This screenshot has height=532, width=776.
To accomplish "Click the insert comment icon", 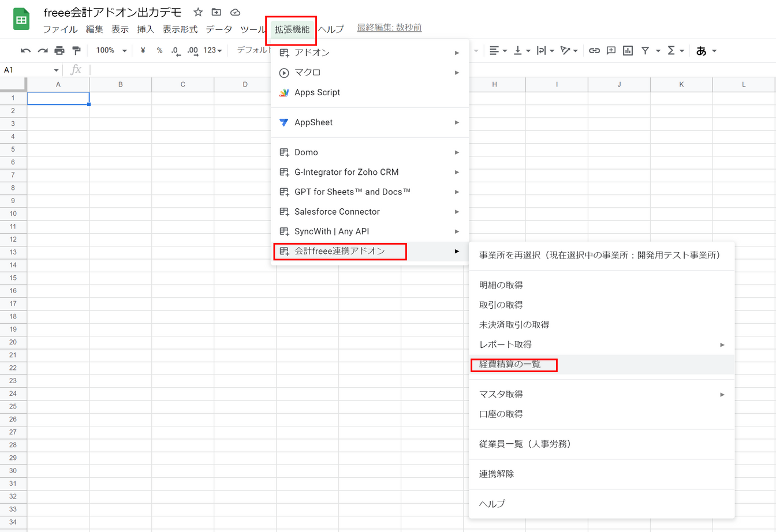I will [x=611, y=51].
